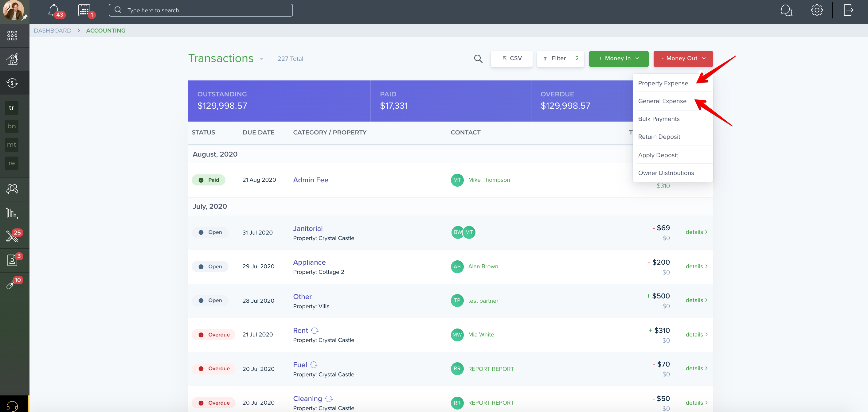Click the BW avatar in Janitorial row

click(x=457, y=232)
